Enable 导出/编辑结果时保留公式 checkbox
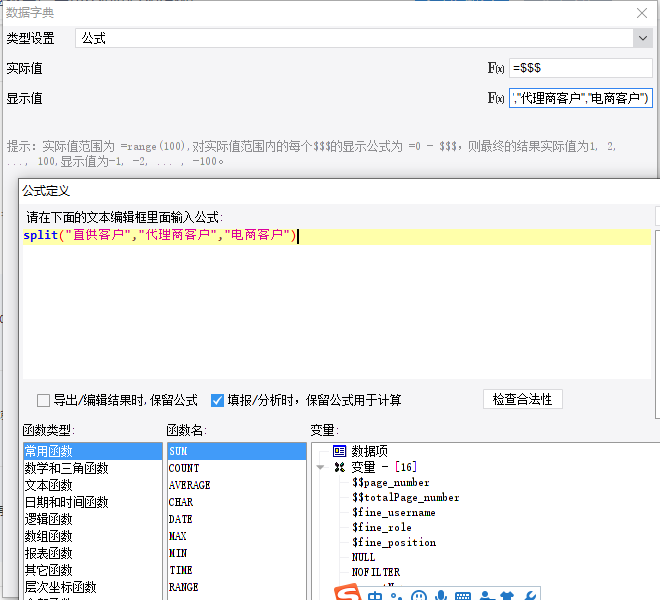 (x=43, y=400)
